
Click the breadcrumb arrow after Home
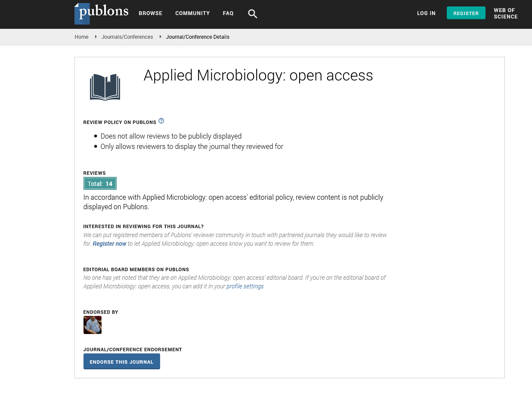(x=96, y=37)
